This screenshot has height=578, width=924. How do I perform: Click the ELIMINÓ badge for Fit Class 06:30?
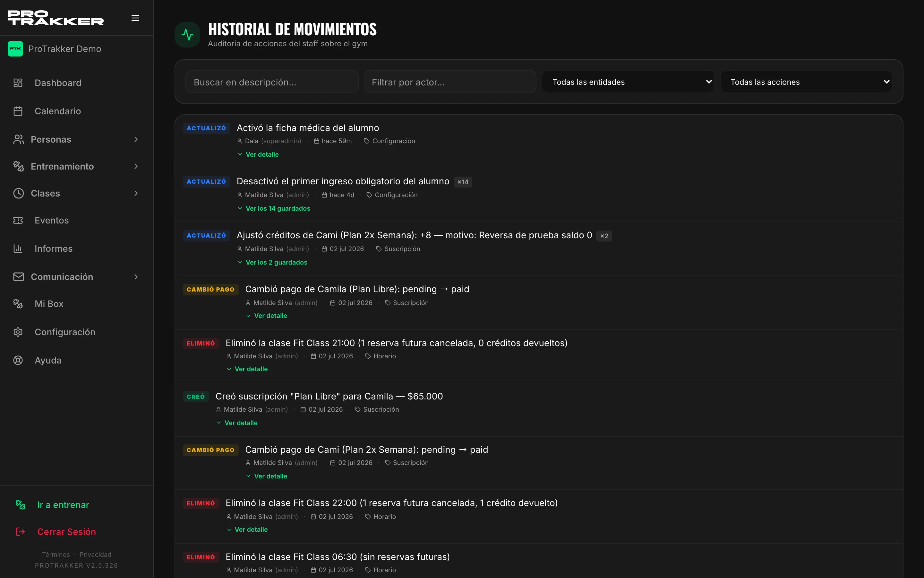(x=201, y=557)
